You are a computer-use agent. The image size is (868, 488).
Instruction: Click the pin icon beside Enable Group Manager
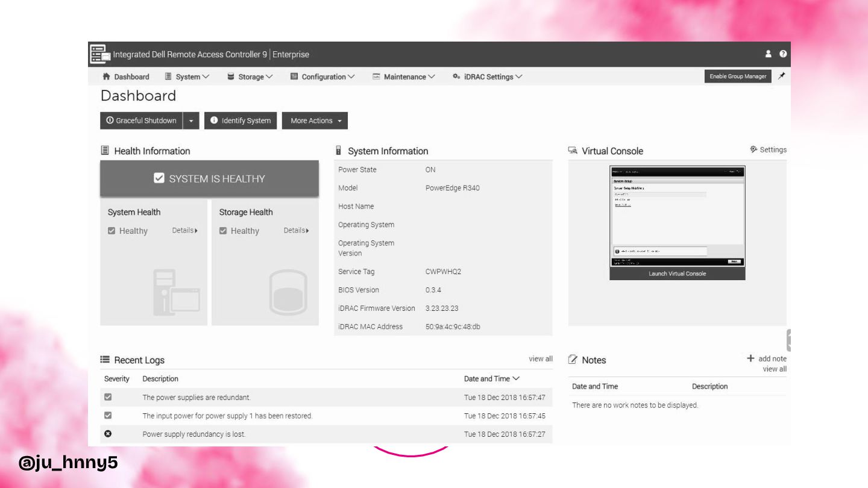[x=782, y=76]
